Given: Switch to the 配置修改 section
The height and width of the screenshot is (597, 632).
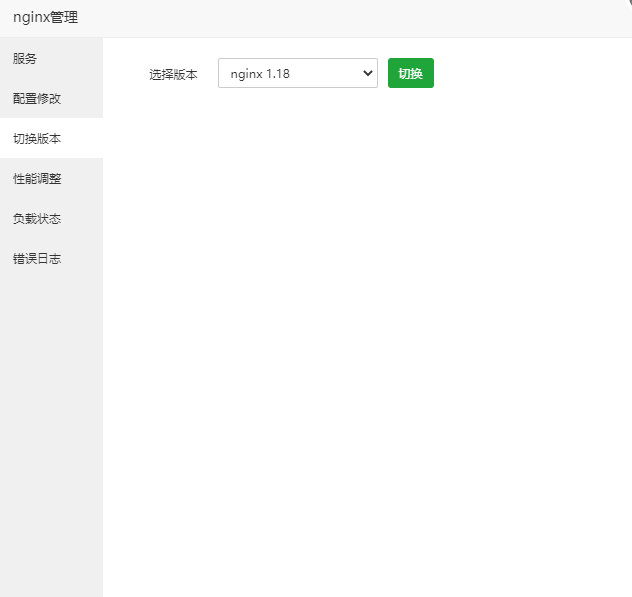Looking at the screenshot, I should coord(51,98).
